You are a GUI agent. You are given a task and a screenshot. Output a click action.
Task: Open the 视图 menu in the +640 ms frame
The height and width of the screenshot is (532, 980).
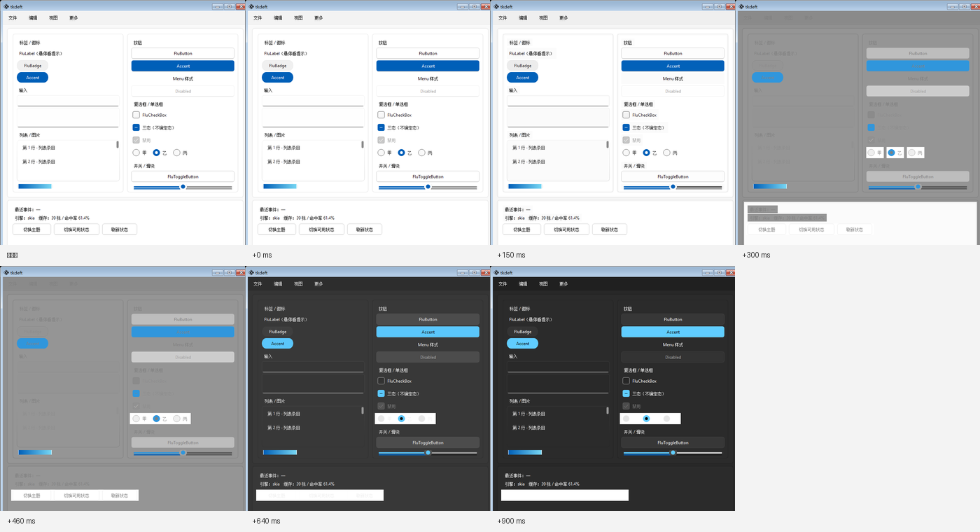298,284
